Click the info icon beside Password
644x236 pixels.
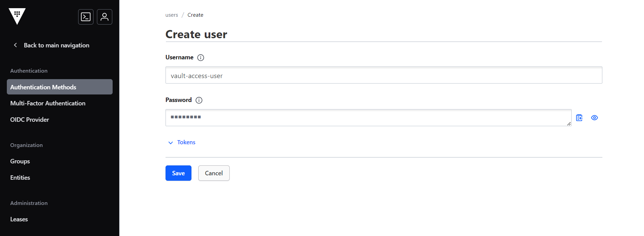point(199,100)
